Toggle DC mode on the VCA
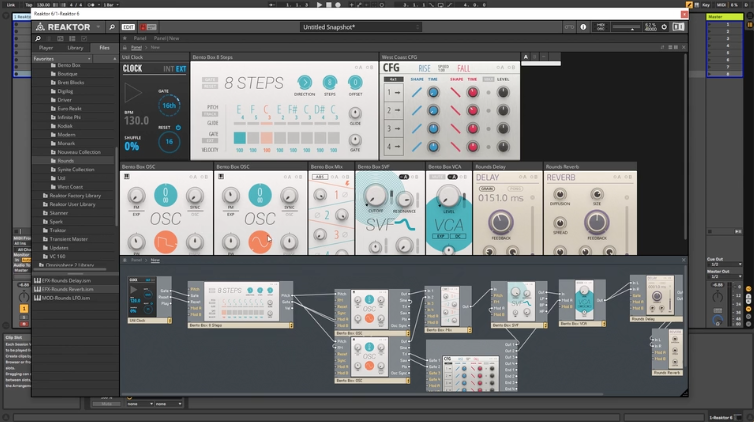Image resolution: width=754 pixels, height=422 pixels. click(458, 236)
